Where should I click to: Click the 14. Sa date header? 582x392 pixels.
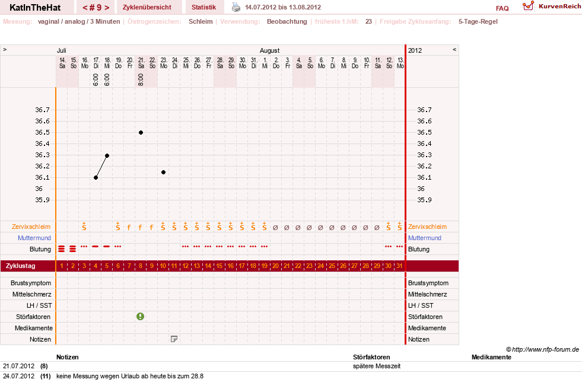62,63
